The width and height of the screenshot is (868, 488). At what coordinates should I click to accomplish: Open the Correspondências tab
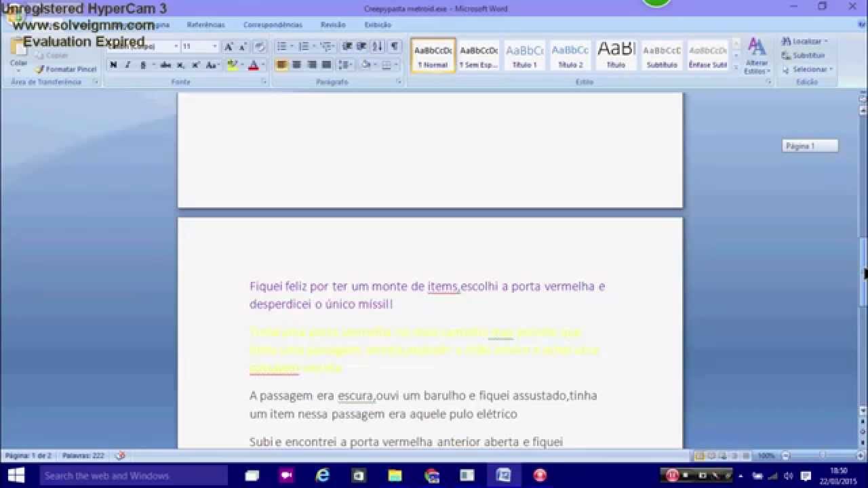point(273,25)
